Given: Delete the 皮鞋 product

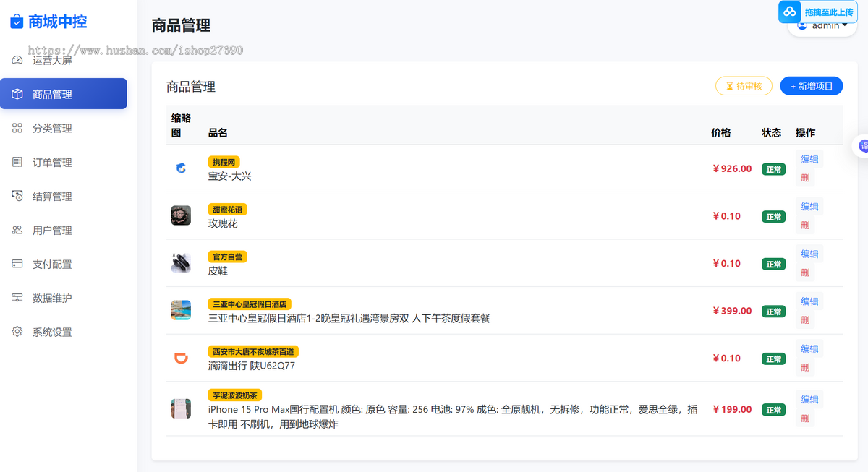Looking at the screenshot, I should 805,273.
